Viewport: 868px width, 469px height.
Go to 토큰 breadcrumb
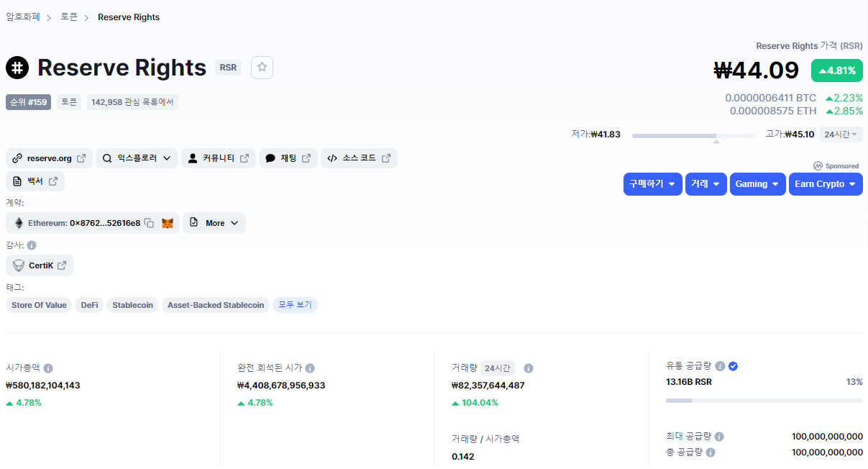point(69,17)
